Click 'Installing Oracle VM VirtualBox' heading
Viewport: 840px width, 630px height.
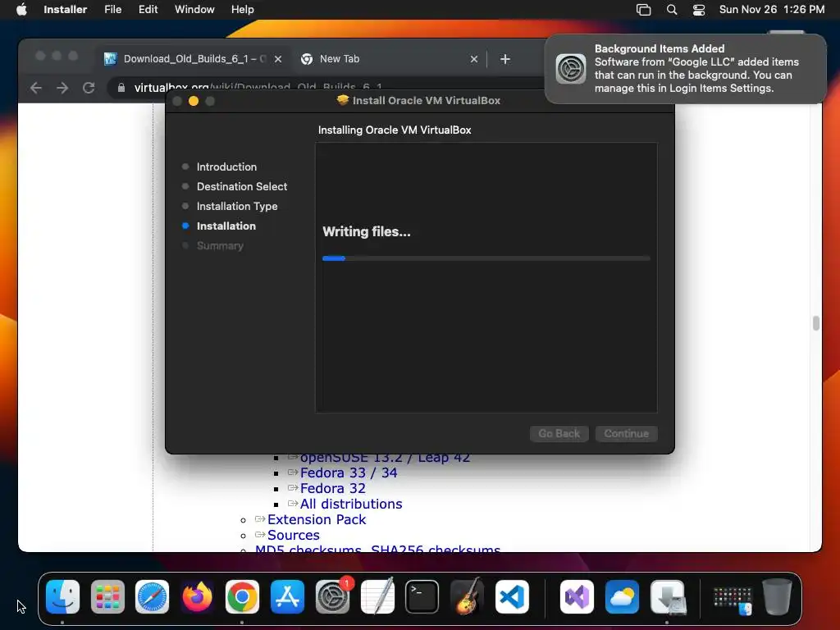[x=395, y=130]
